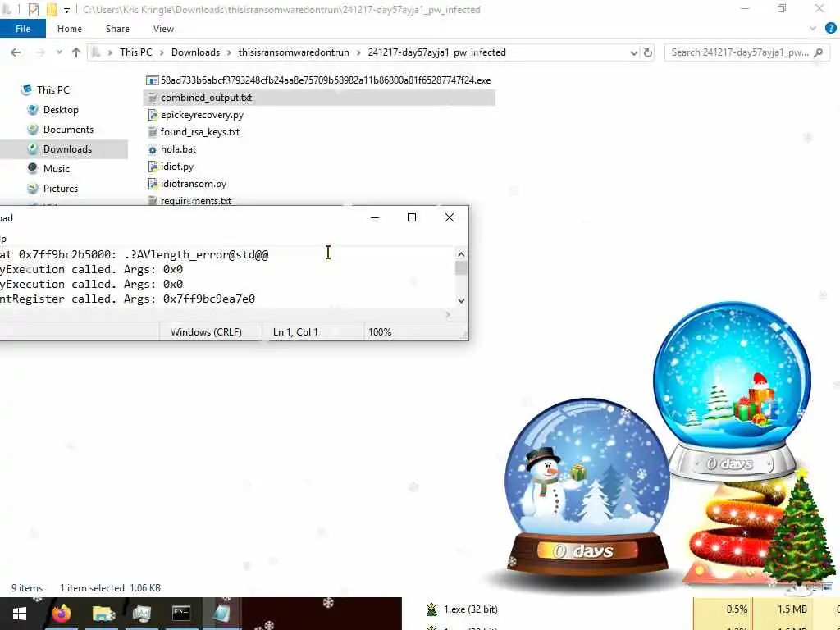This screenshot has width=840, height=630.
Task: Select combined_output.txt file
Action: tap(319, 98)
